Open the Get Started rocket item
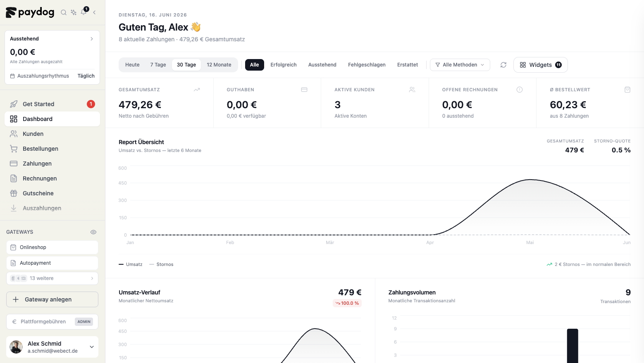644x363 pixels. tap(52, 104)
